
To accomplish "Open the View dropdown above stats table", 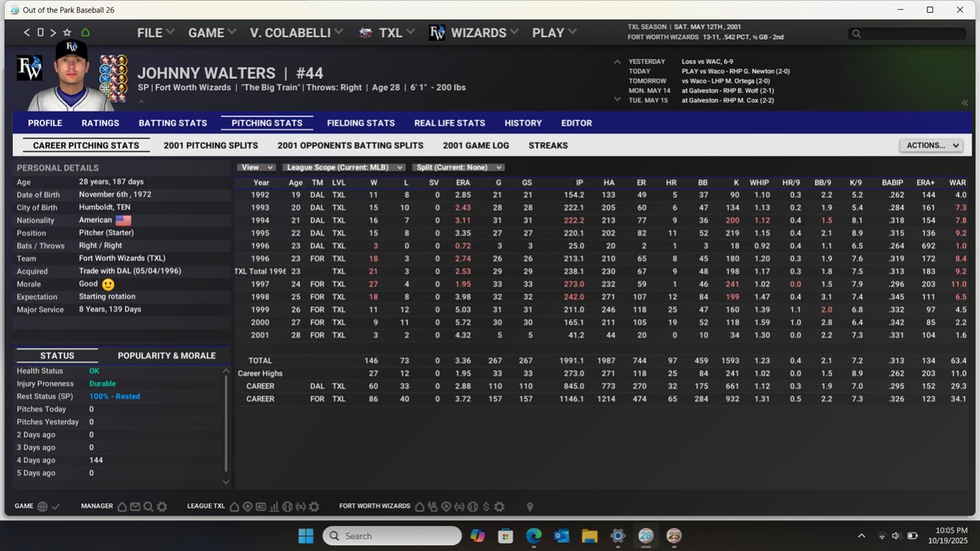I will [255, 168].
